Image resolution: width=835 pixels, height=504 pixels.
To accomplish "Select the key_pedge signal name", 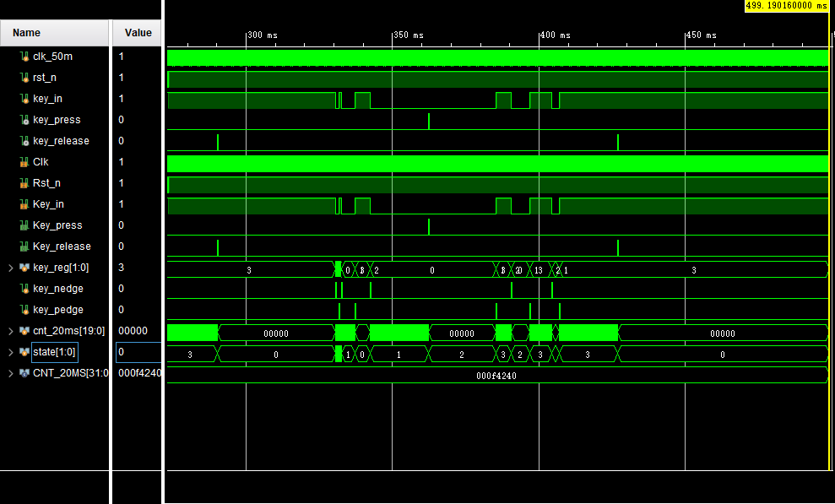I will click(58, 310).
